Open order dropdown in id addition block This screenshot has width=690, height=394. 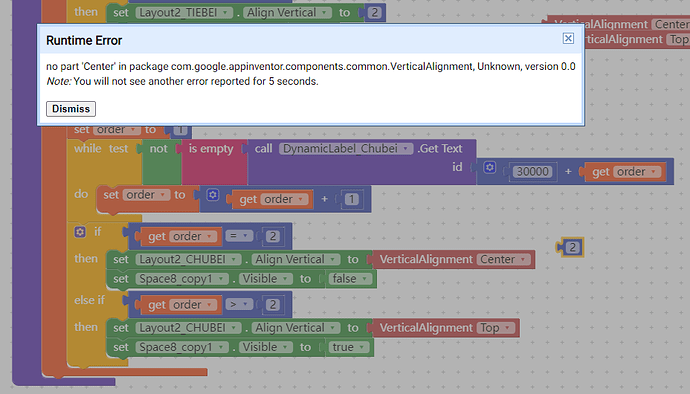(636, 172)
